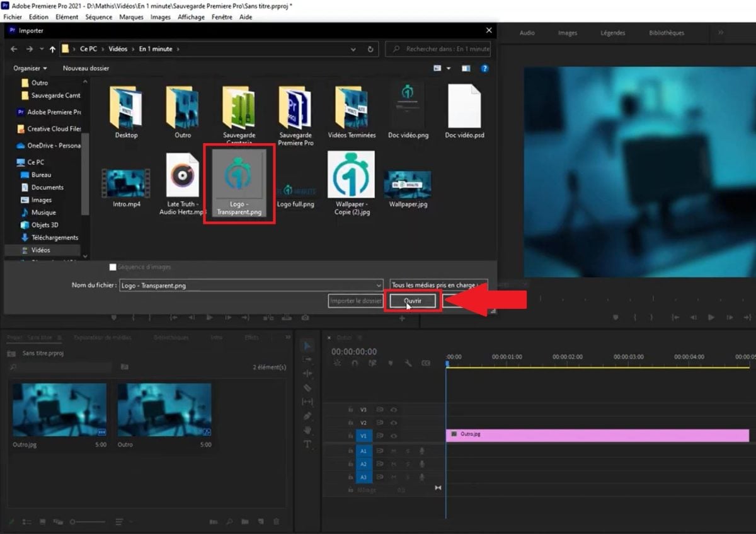Click the Find magnifier in Project panel footer
The width and height of the screenshot is (756, 534).
(228, 522)
